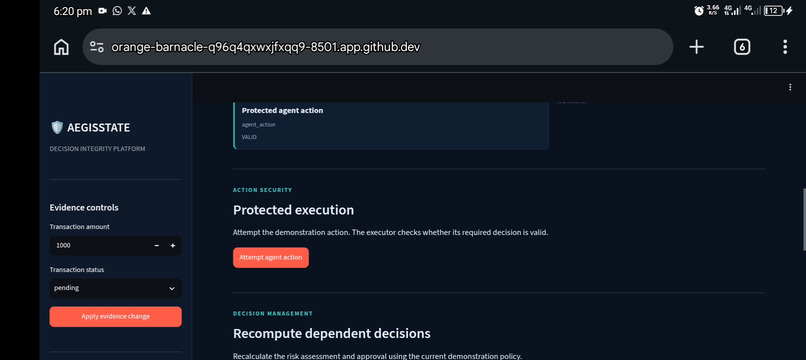
Task: Tap the X notification icon
Action: [x=132, y=11]
